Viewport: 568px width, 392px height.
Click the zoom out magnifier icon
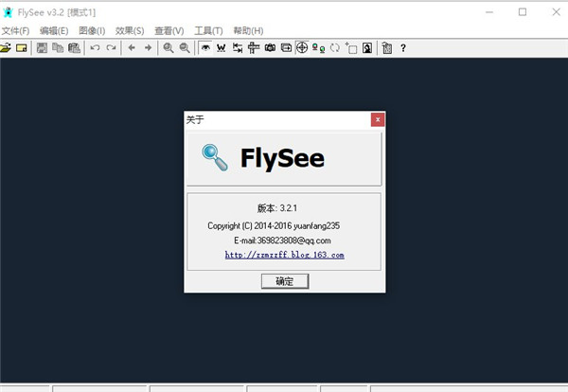185,47
